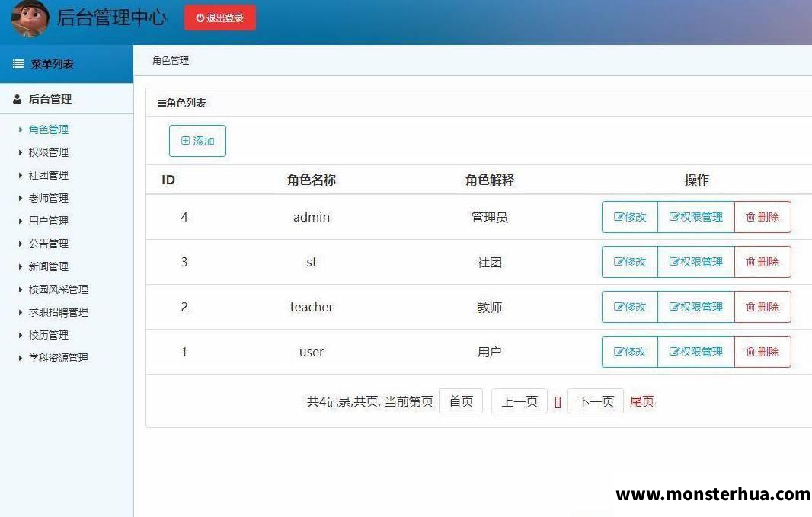Open 学科资源管理 sidebar menu item

(59, 358)
